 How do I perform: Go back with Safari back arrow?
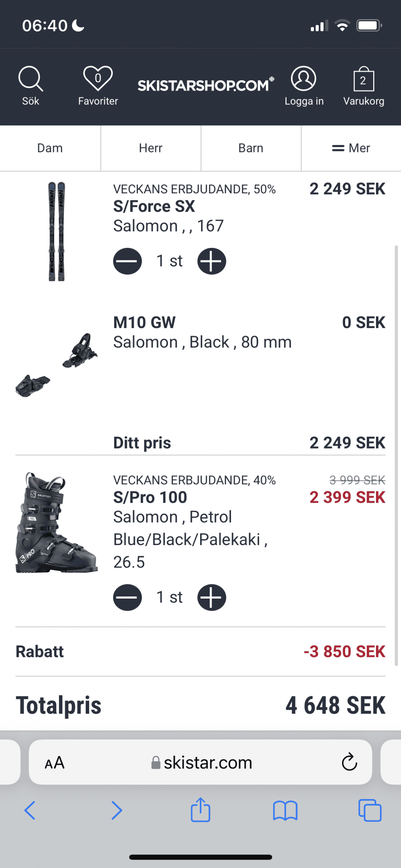(30, 811)
